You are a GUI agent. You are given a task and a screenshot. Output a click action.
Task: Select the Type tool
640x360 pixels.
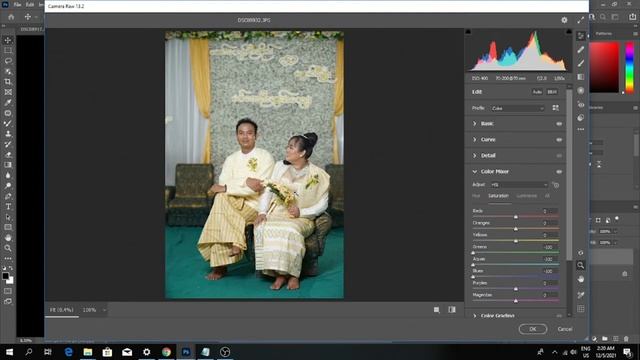[x=8, y=207]
